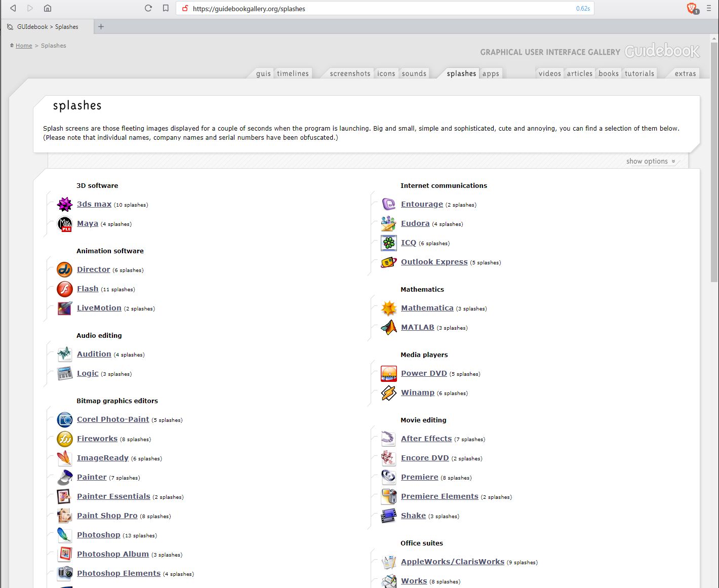Select the sounds tab
The width and height of the screenshot is (719, 588).
point(414,73)
